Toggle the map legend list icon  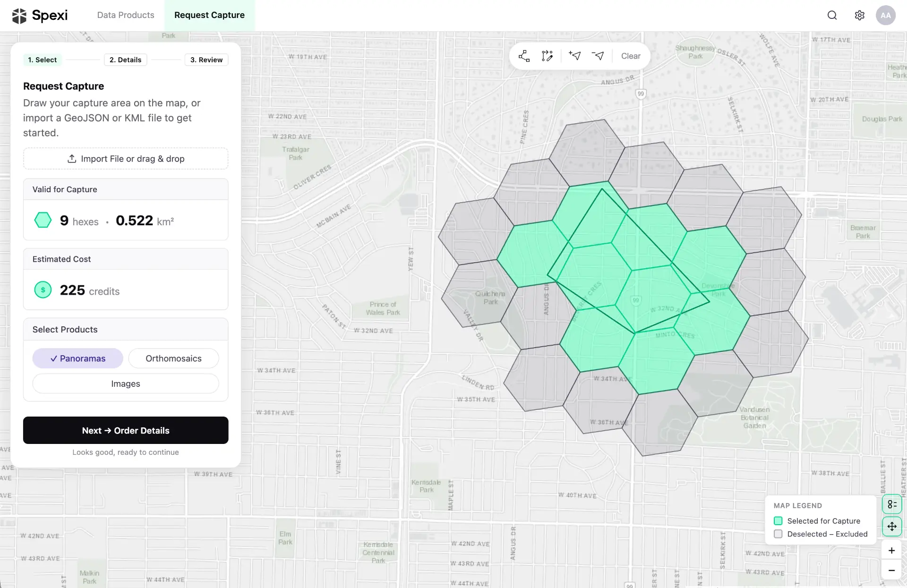[892, 504]
